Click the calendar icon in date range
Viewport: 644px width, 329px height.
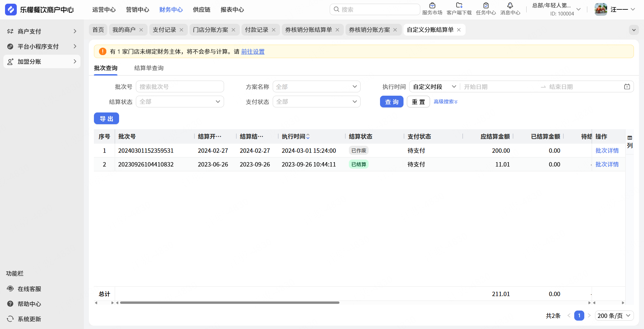(627, 87)
